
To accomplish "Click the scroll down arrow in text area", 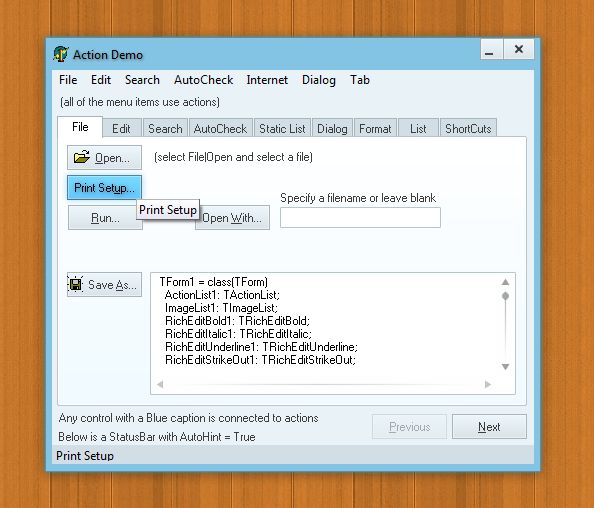I will click(x=505, y=367).
